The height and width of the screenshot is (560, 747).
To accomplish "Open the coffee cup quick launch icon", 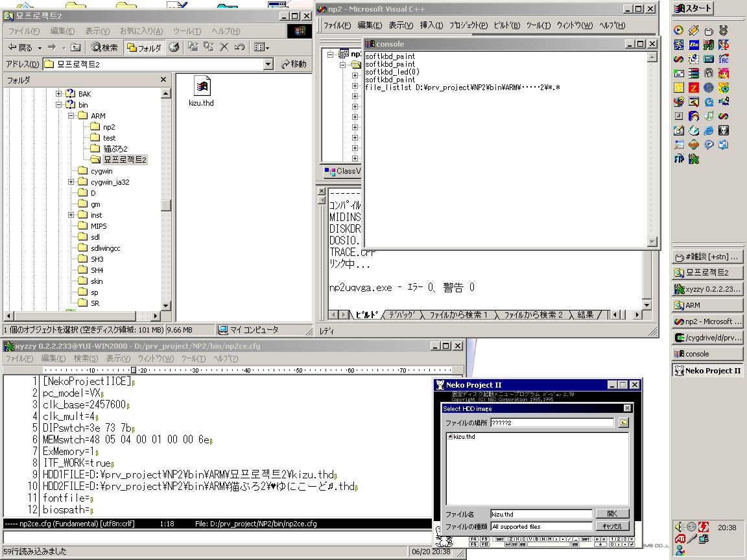I will pyautogui.click(x=708, y=30).
